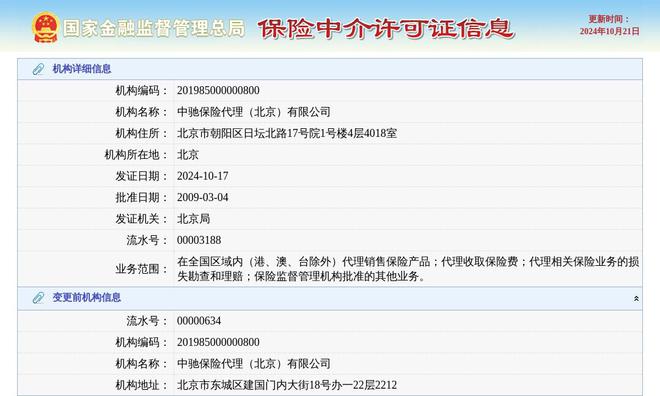Select the update date 2024年10月21日

pos(609,31)
